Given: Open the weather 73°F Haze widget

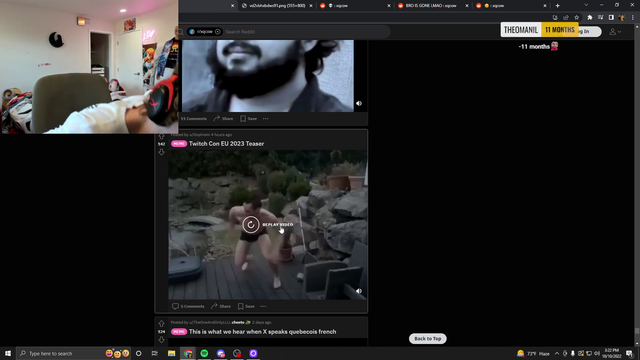Looking at the screenshot, I should point(534,353).
